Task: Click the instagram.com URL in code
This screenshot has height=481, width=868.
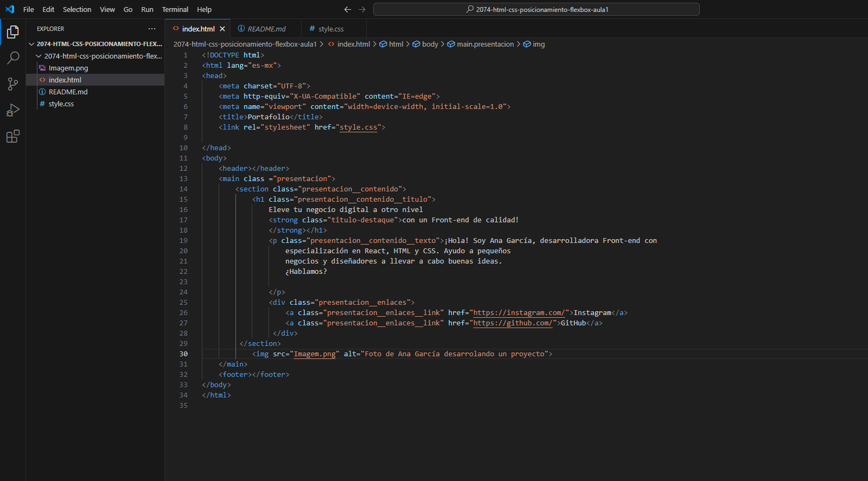Action: (x=519, y=312)
